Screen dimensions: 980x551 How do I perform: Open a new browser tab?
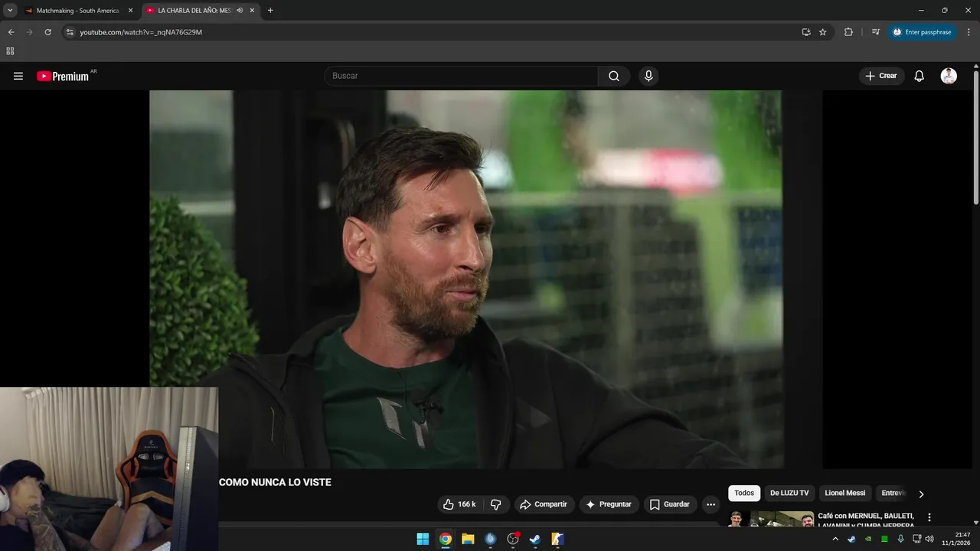270,11
